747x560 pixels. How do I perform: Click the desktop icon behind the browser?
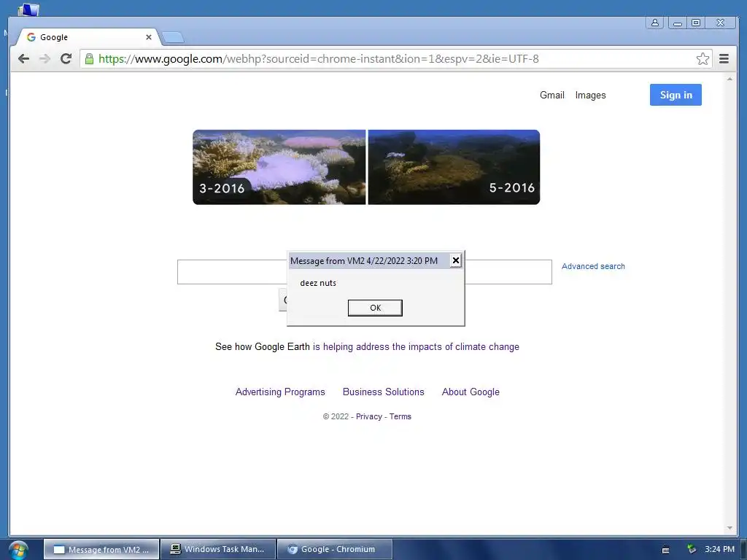click(28, 9)
